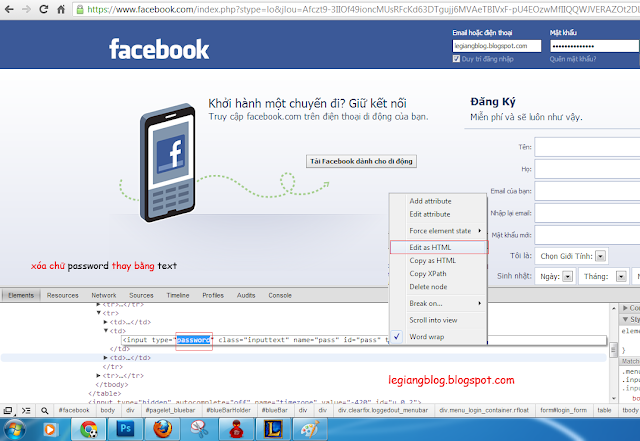This screenshot has height=441, width=640.
Task: Open Snipping Tool from the taskbar
Action: (199, 430)
